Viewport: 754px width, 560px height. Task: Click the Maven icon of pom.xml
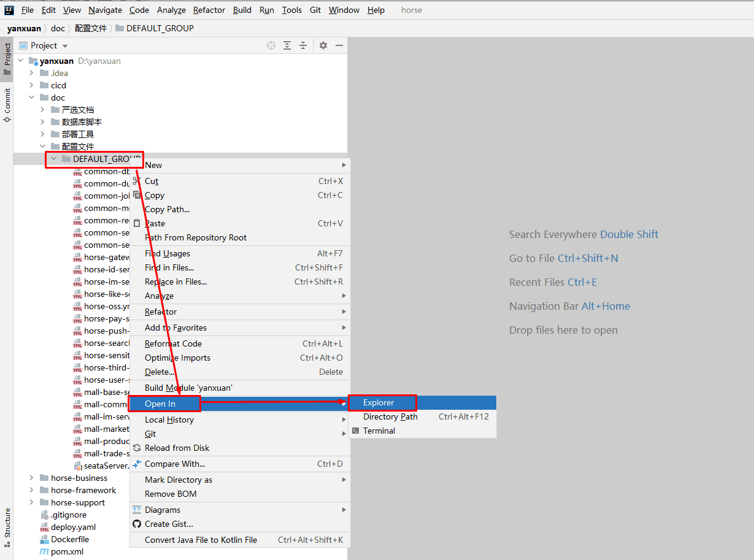click(x=44, y=551)
